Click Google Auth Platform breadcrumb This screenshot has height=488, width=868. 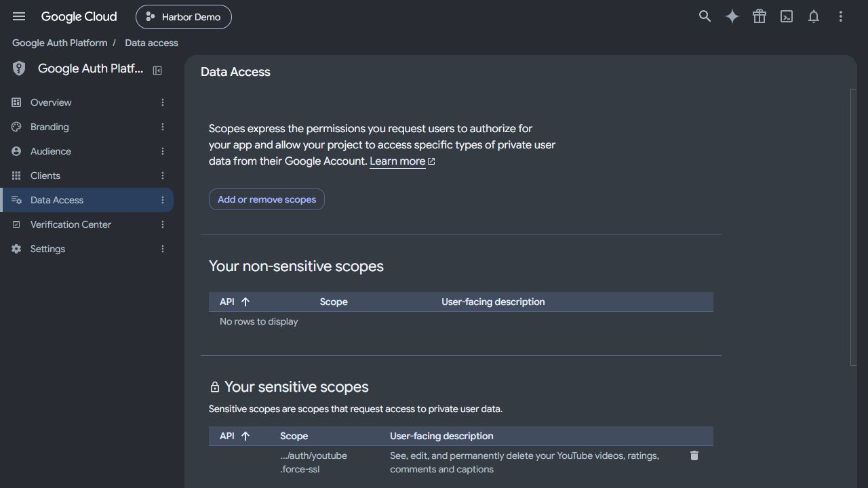pyautogui.click(x=60, y=43)
